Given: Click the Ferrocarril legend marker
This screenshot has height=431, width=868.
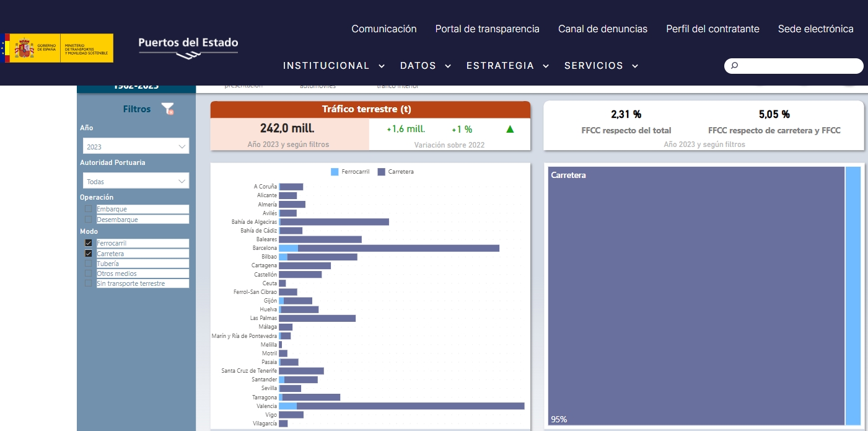Looking at the screenshot, I should click(x=335, y=172).
